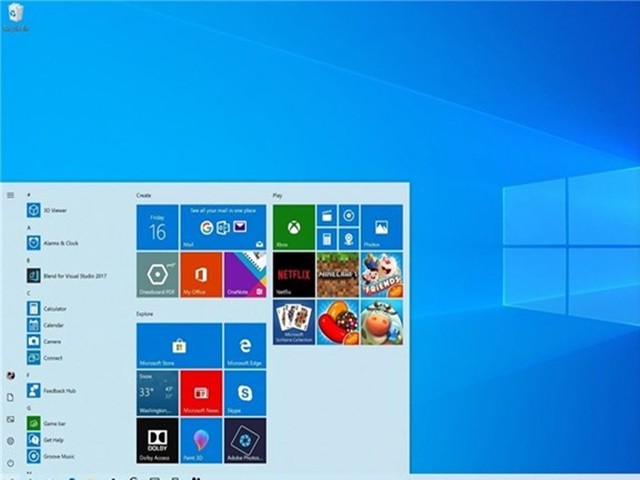The image size is (640, 480).
Task: Open Connect from the app list
Action: point(45,358)
